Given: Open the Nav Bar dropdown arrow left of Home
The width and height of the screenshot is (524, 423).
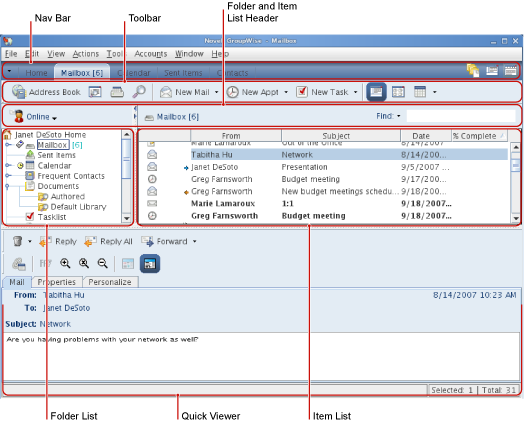Looking at the screenshot, I should 9,71.
